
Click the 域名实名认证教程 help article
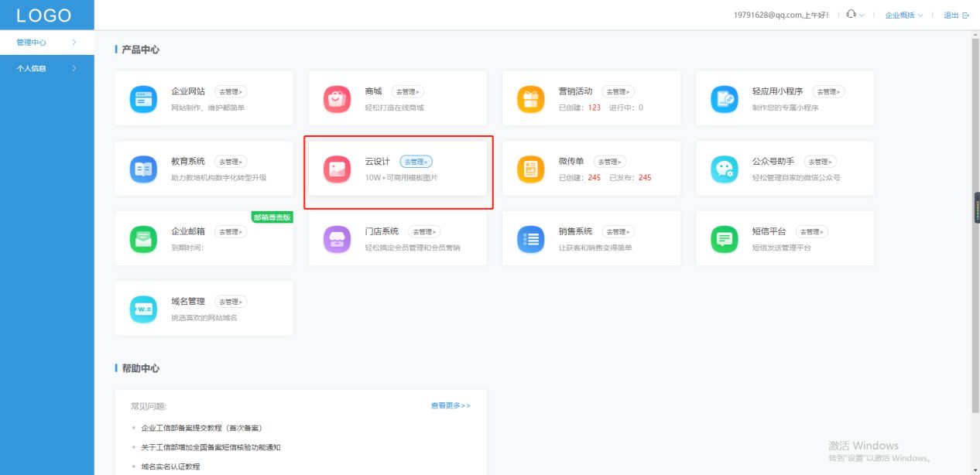tap(170, 466)
